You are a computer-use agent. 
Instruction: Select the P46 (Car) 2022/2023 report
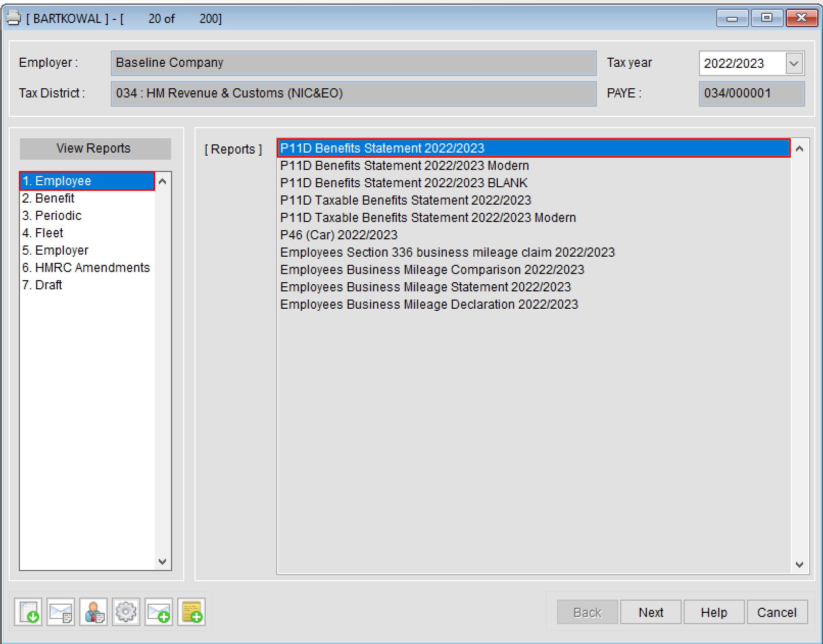coord(338,235)
